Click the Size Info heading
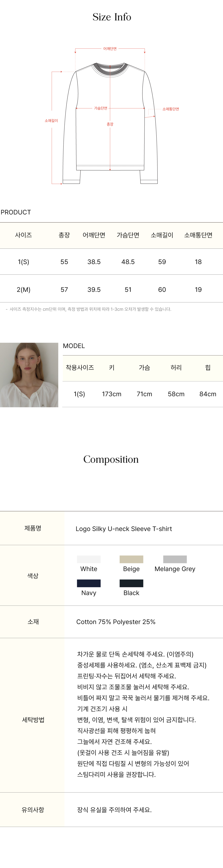 [x=112, y=17]
